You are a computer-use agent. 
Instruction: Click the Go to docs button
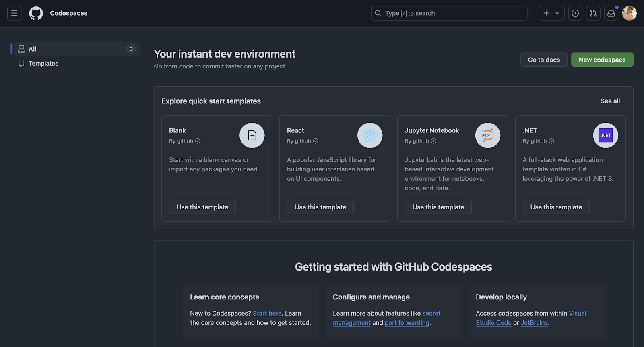(544, 60)
